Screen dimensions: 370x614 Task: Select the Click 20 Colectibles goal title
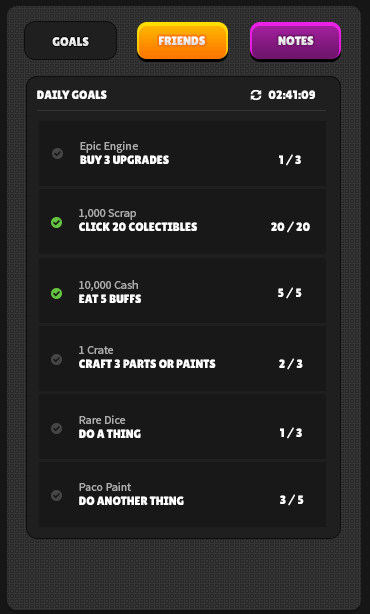pyautogui.click(x=138, y=227)
